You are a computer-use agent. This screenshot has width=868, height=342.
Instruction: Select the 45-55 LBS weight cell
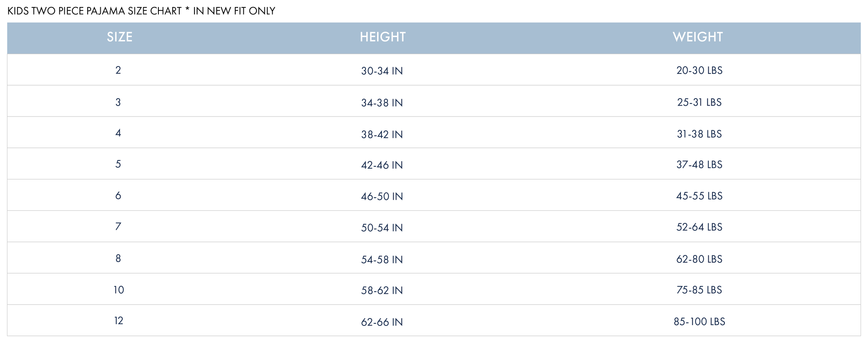(699, 196)
